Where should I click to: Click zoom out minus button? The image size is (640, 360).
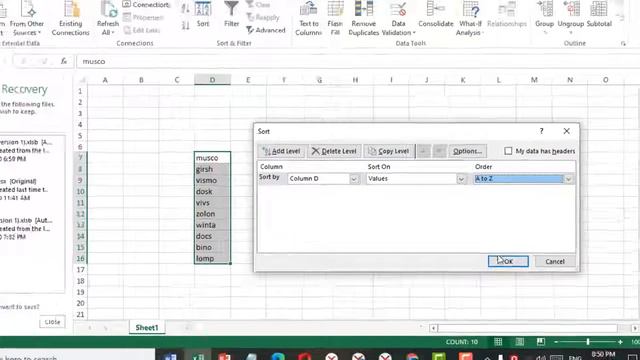[x=556, y=342]
